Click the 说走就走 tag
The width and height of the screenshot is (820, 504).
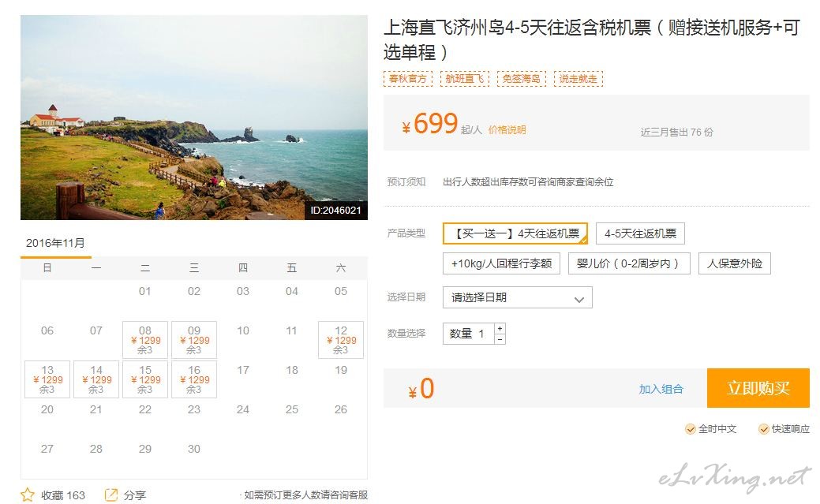coord(578,79)
